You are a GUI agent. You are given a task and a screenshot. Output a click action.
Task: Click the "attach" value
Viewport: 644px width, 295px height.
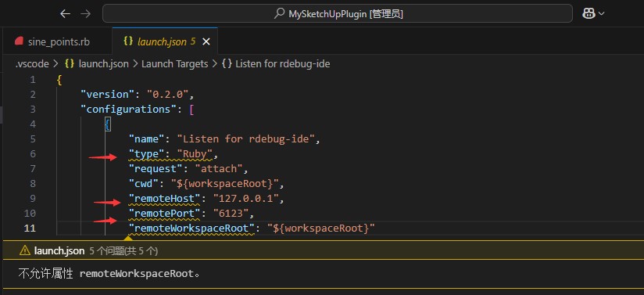click(x=219, y=169)
